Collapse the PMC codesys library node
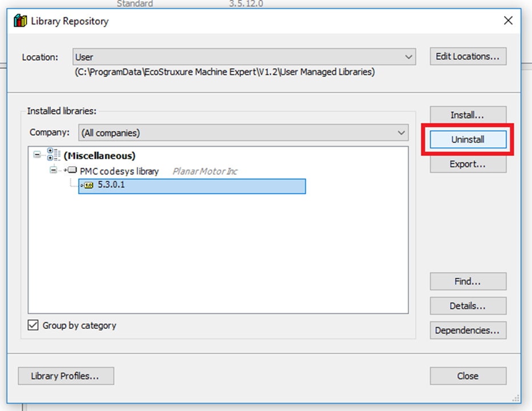532x411 pixels. click(x=54, y=171)
